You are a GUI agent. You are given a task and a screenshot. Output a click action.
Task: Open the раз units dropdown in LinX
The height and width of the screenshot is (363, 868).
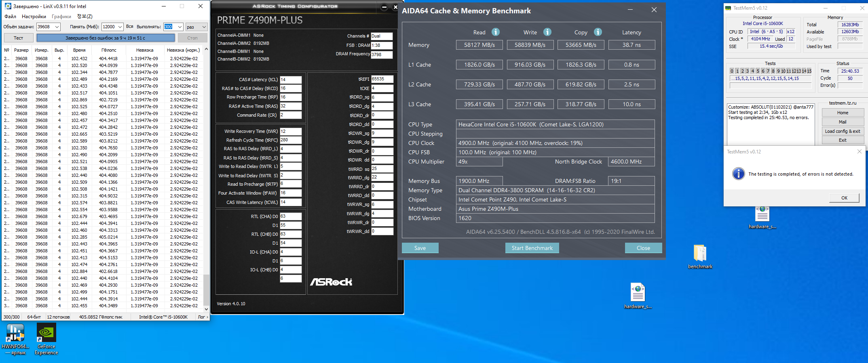[196, 27]
